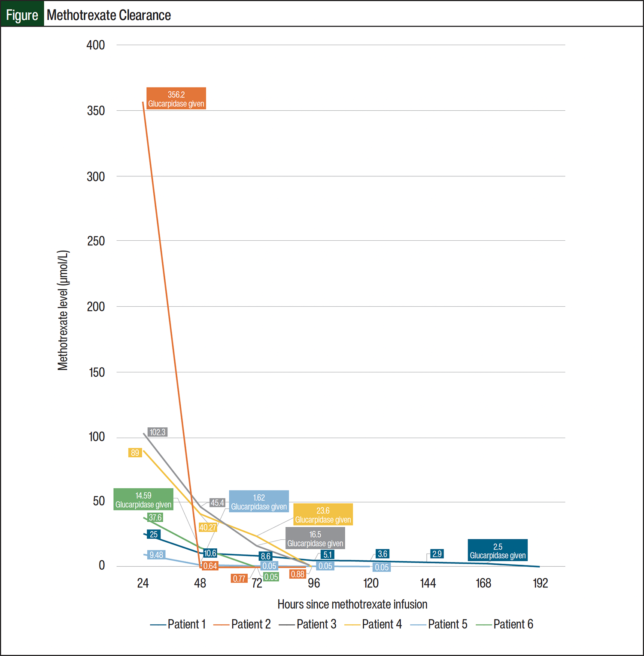The image size is (644, 656).
Task: Select the Patient 6 legend entry
Action: (x=505, y=624)
